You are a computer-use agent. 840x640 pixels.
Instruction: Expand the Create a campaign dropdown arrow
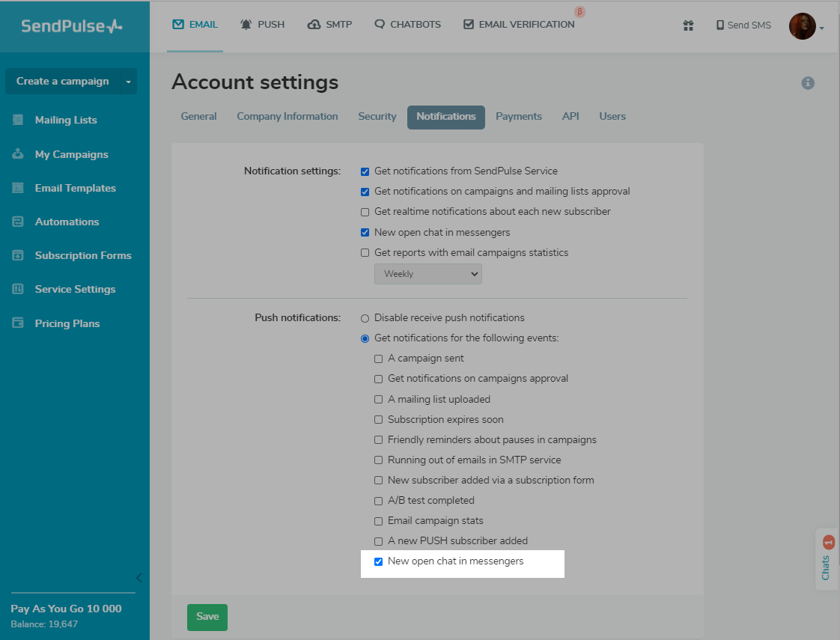[128, 82]
